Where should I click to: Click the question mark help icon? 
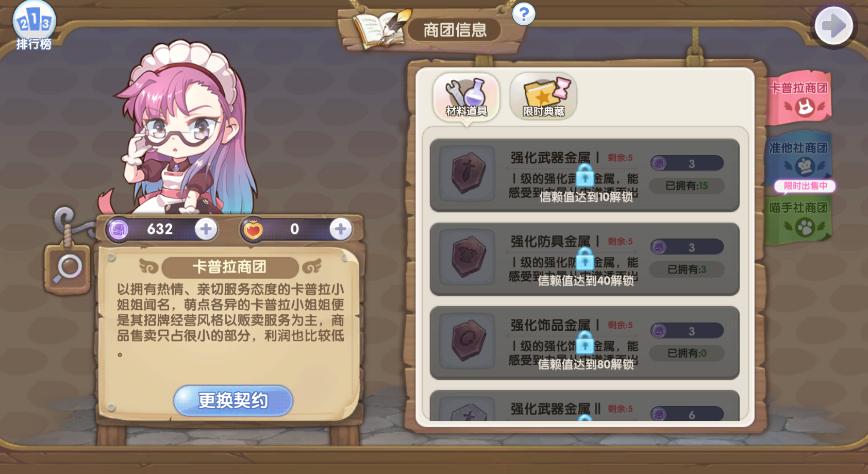tap(524, 14)
